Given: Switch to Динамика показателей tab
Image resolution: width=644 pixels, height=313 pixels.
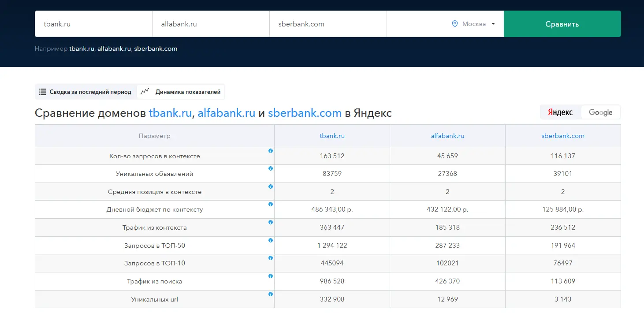Looking at the screenshot, I should (x=181, y=92).
